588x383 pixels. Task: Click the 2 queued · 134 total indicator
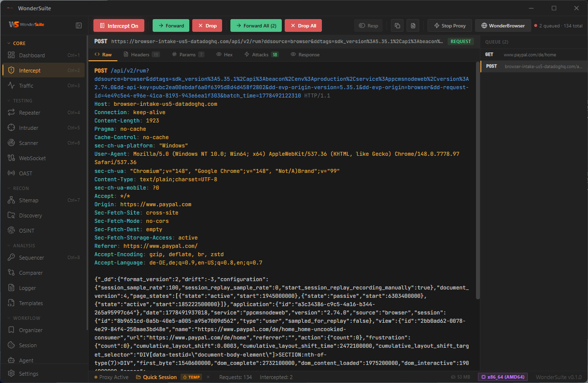[x=559, y=25]
